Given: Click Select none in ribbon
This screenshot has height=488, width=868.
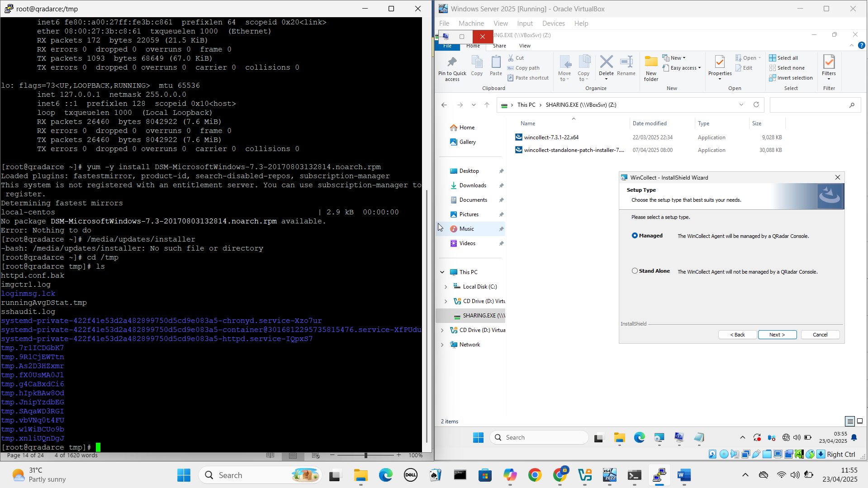Looking at the screenshot, I should 787,68.
